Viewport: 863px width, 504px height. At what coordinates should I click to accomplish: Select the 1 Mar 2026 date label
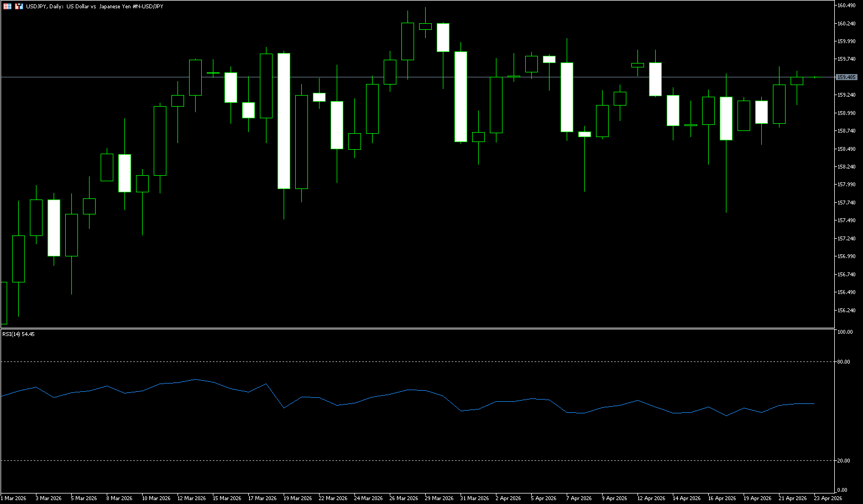[13, 498]
